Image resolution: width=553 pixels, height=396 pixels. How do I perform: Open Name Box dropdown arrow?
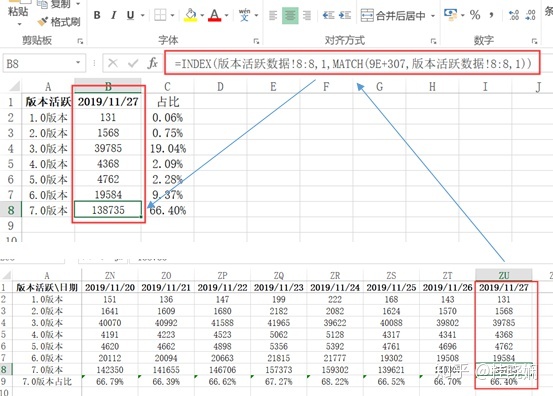[78, 63]
